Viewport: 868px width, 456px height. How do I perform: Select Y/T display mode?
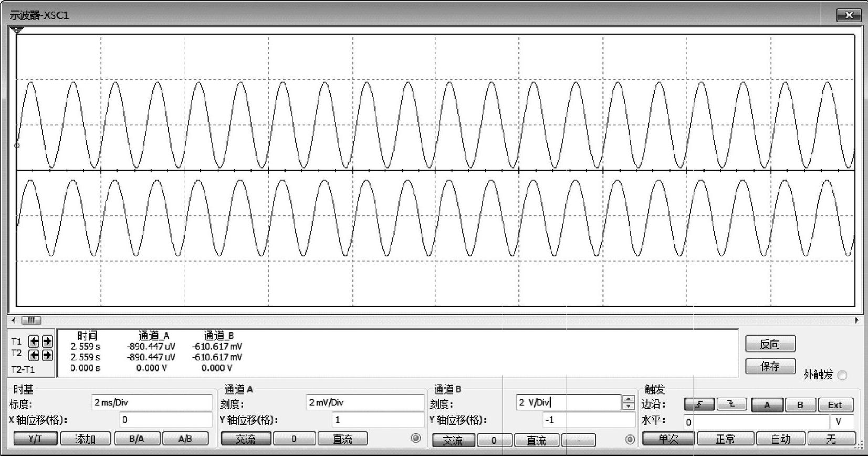[35, 439]
